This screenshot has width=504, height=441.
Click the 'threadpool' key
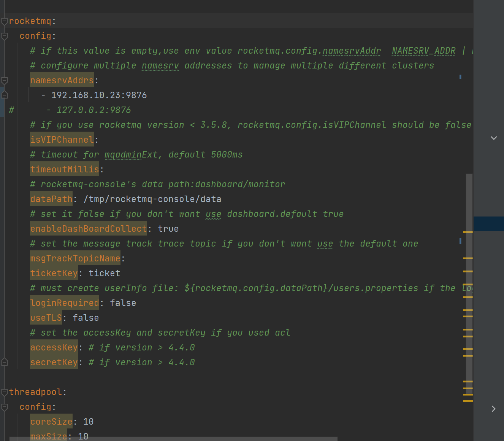(35, 392)
